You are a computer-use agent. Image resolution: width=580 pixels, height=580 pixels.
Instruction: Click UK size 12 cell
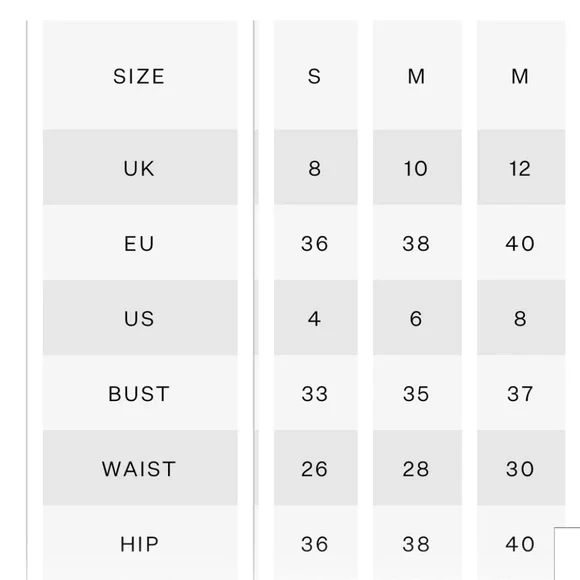click(x=521, y=167)
